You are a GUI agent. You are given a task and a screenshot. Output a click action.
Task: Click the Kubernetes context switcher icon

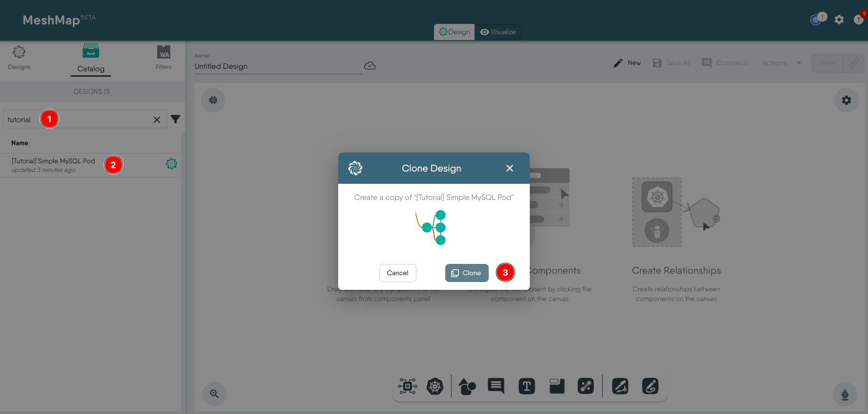[816, 20]
